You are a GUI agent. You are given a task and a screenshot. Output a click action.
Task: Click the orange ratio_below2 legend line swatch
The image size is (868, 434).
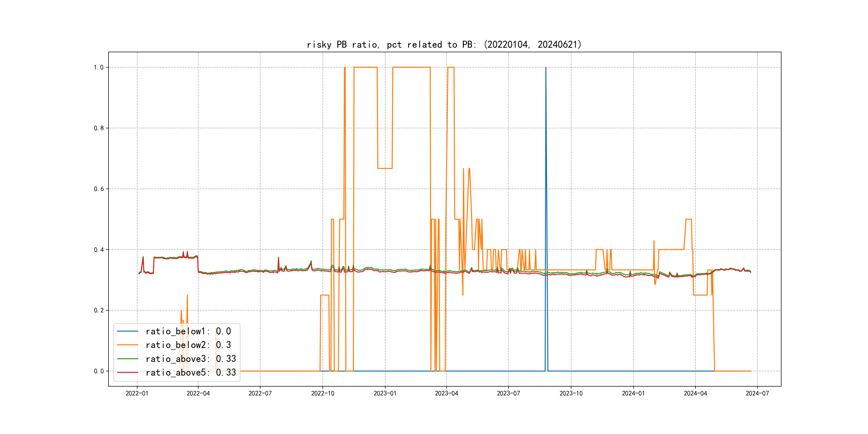coord(127,345)
